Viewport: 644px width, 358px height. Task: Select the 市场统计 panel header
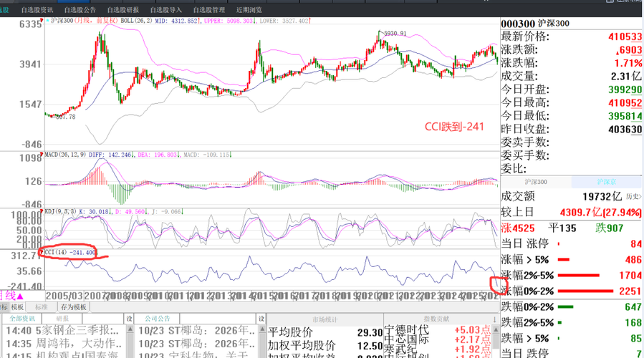325,319
